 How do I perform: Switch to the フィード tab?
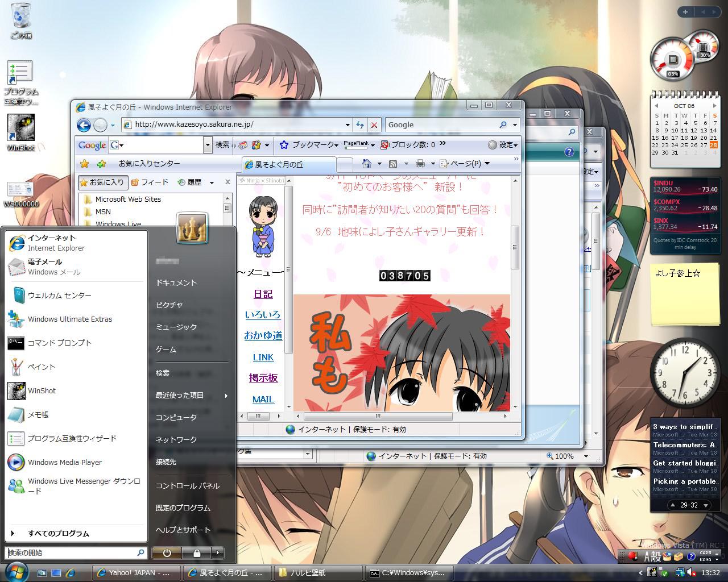coord(150,182)
